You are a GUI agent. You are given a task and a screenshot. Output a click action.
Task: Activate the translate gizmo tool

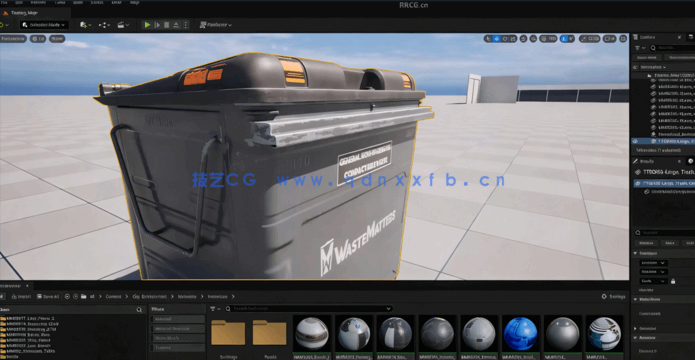497,39
